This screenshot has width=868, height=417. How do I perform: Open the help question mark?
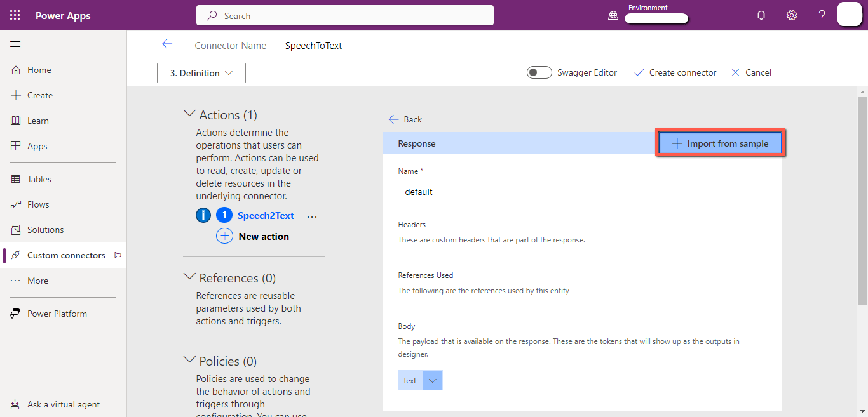coord(822,15)
